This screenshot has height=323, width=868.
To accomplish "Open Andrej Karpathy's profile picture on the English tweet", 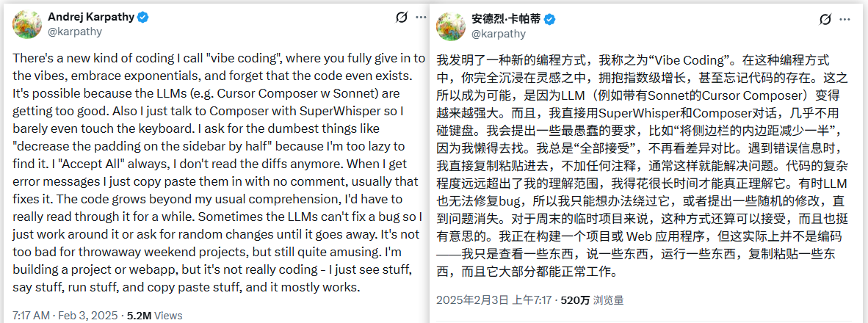I will click(26, 24).
